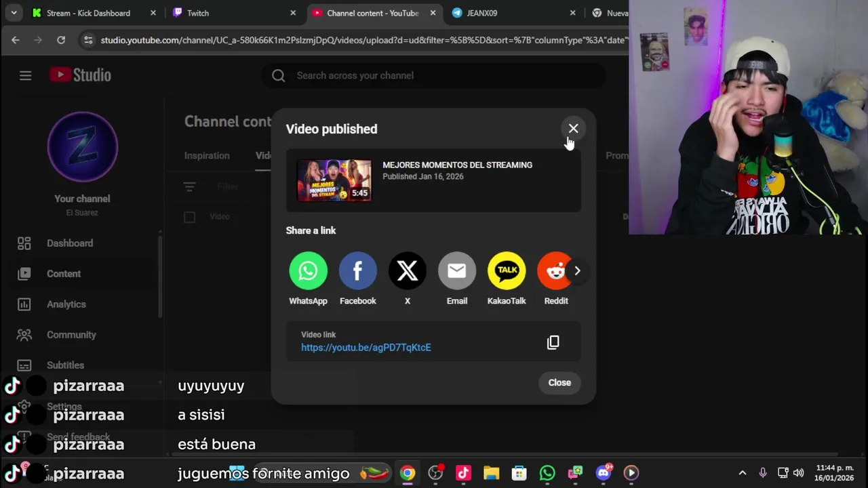This screenshot has height=488, width=868.
Task: Switch to the Twitch browser tab
Action: pyautogui.click(x=234, y=13)
